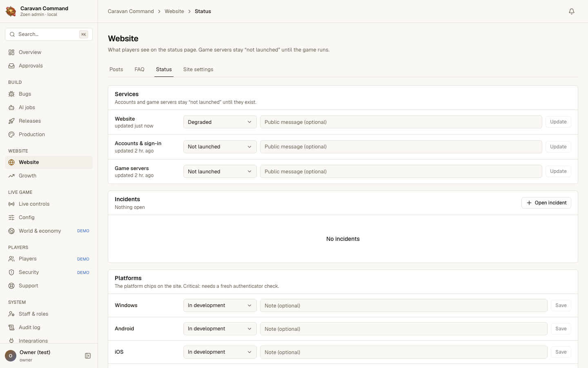
Task: Click the Players people icon
Action: pos(11,259)
